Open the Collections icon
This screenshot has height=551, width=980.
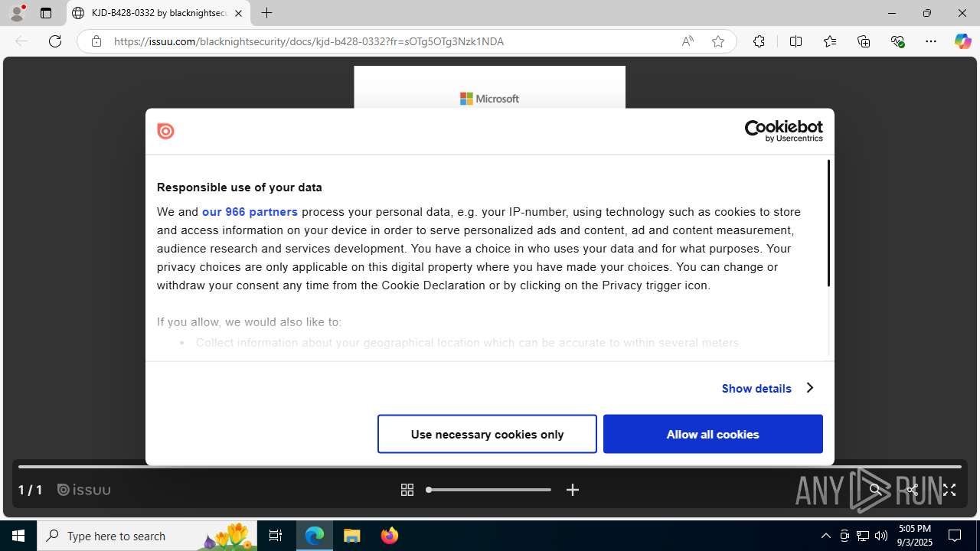coord(864,41)
